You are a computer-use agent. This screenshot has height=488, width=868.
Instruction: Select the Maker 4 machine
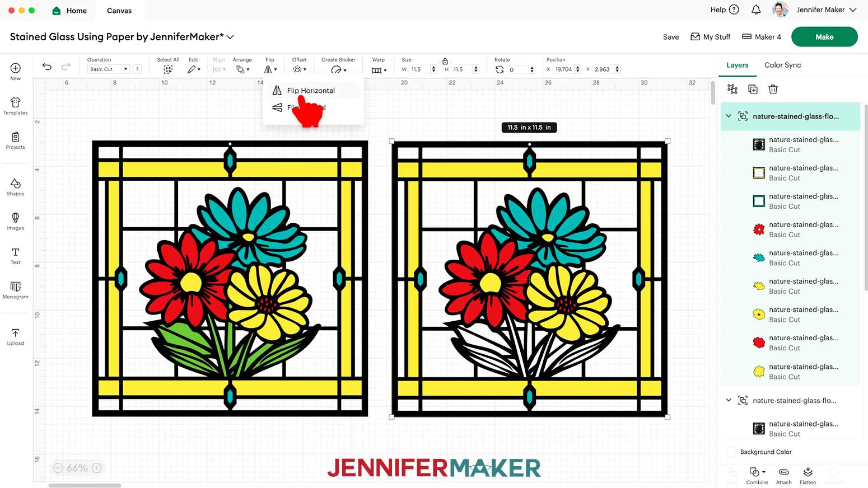(x=762, y=37)
